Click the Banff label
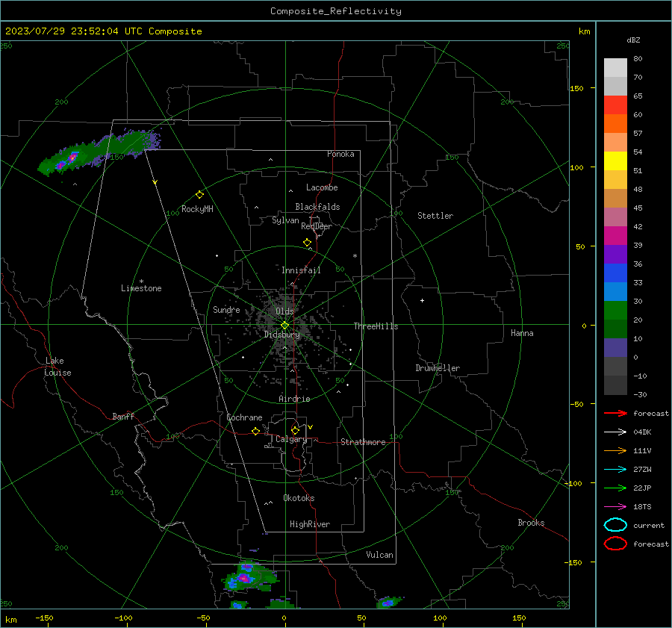Viewport: 672px width, 628px height. pyautogui.click(x=123, y=416)
